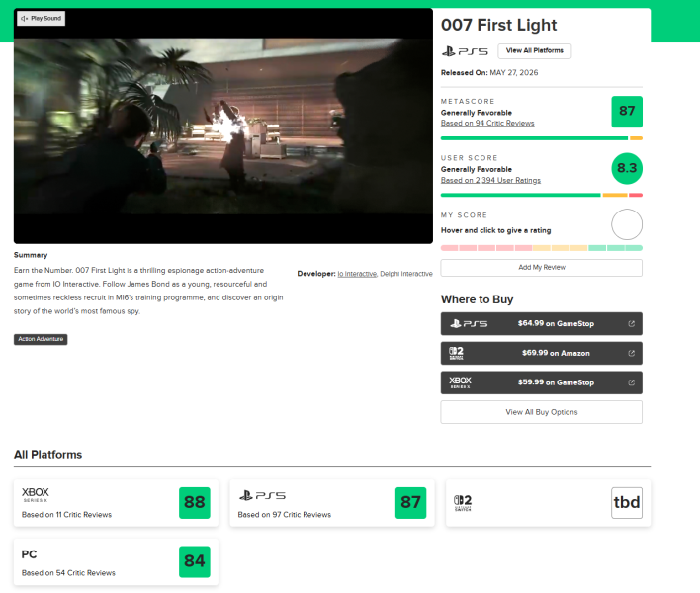The height and width of the screenshot is (593, 700).
Task: Click the 84 score on PC card
Action: [194, 561]
